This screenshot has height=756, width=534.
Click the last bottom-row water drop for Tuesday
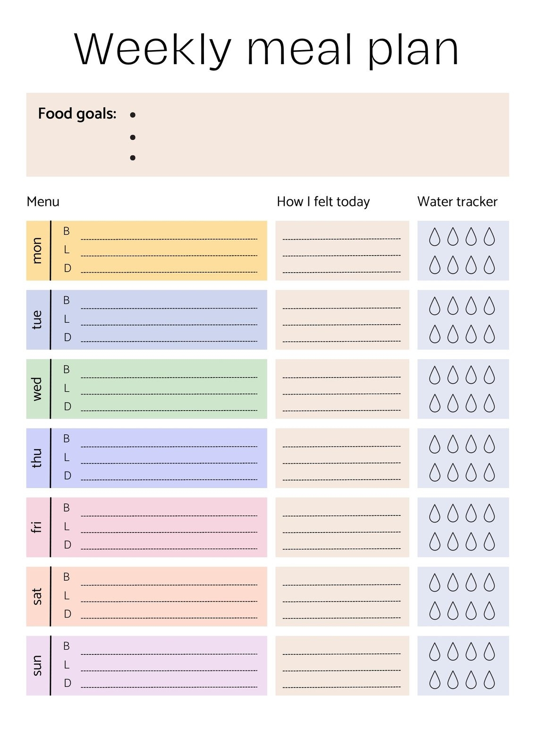[490, 334]
